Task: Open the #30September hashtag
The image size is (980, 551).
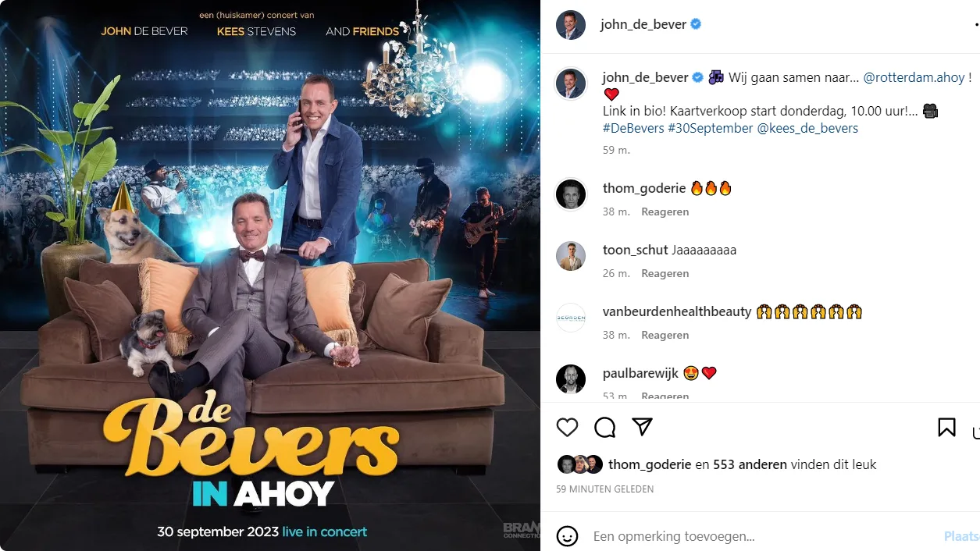Action: [x=711, y=128]
